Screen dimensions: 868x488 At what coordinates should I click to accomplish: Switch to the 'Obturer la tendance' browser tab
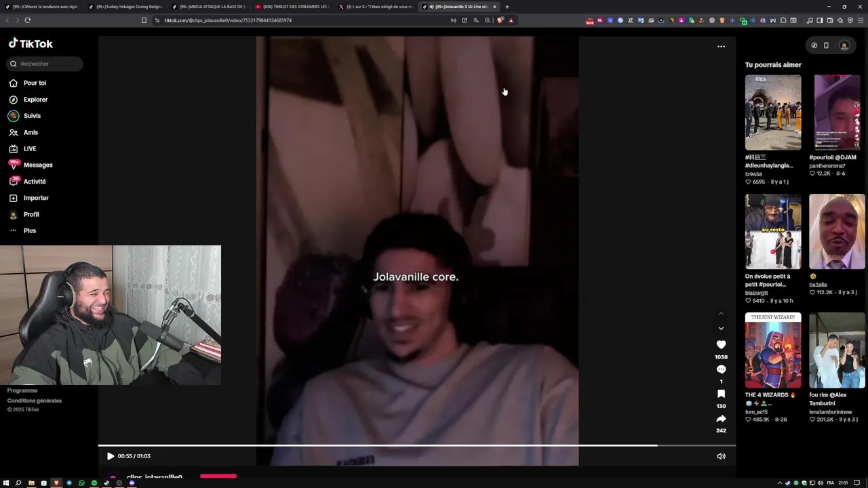[43, 7]
